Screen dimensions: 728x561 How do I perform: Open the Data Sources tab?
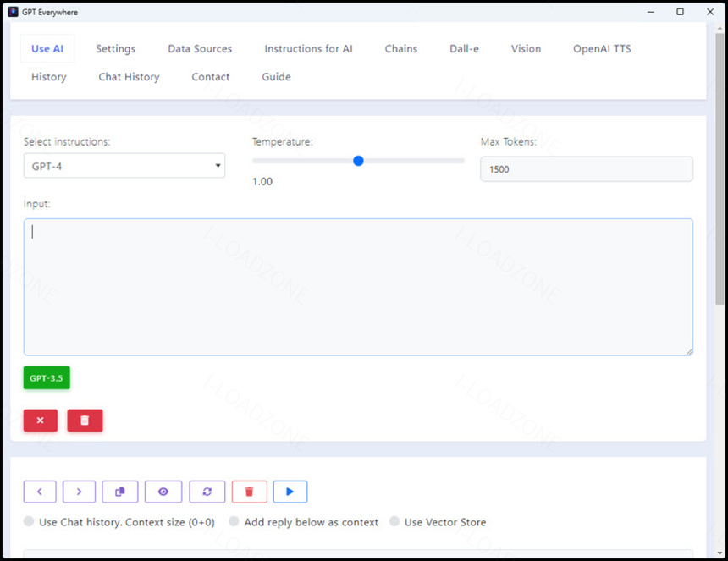click(x=200, y=49)
